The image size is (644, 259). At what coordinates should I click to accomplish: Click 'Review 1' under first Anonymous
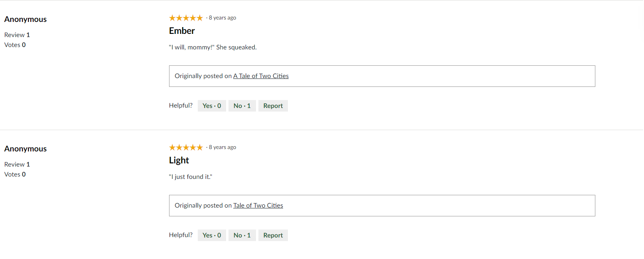(17, 35)
